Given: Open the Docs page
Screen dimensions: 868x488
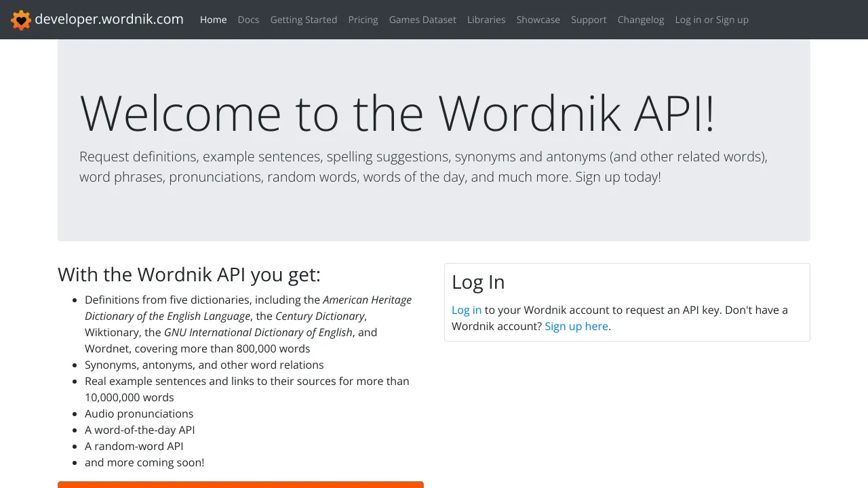Looking at the screenshot, I should (248, 20).
